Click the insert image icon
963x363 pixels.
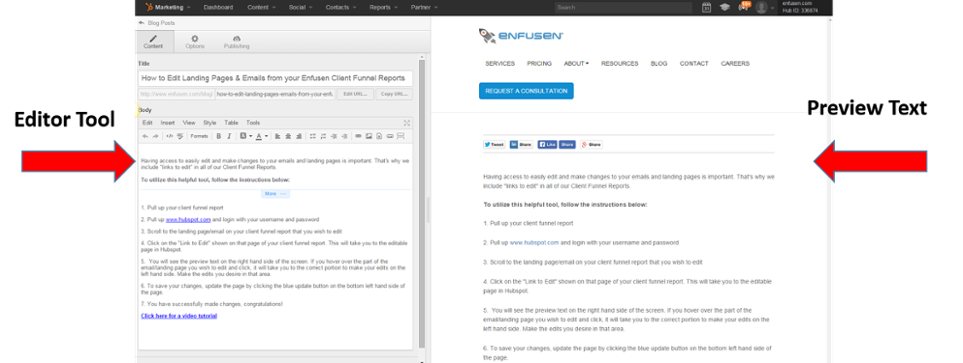tap(369, 136)
